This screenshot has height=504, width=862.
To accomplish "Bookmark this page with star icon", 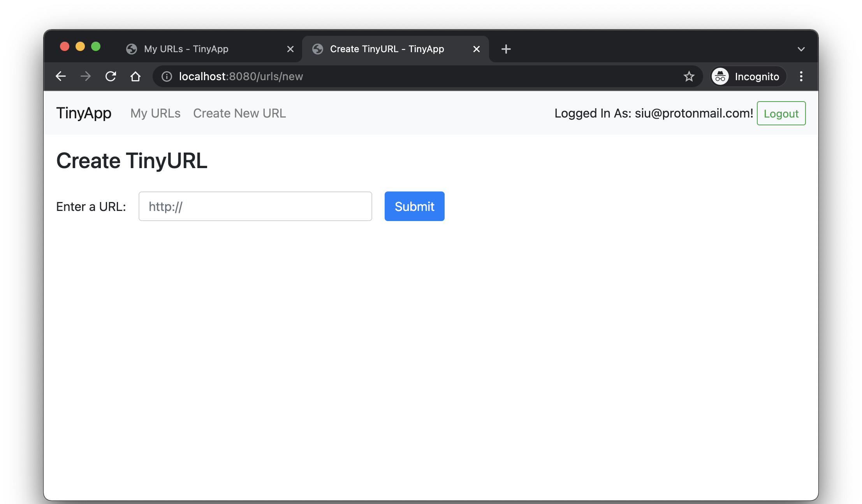I will click(689, 76).
